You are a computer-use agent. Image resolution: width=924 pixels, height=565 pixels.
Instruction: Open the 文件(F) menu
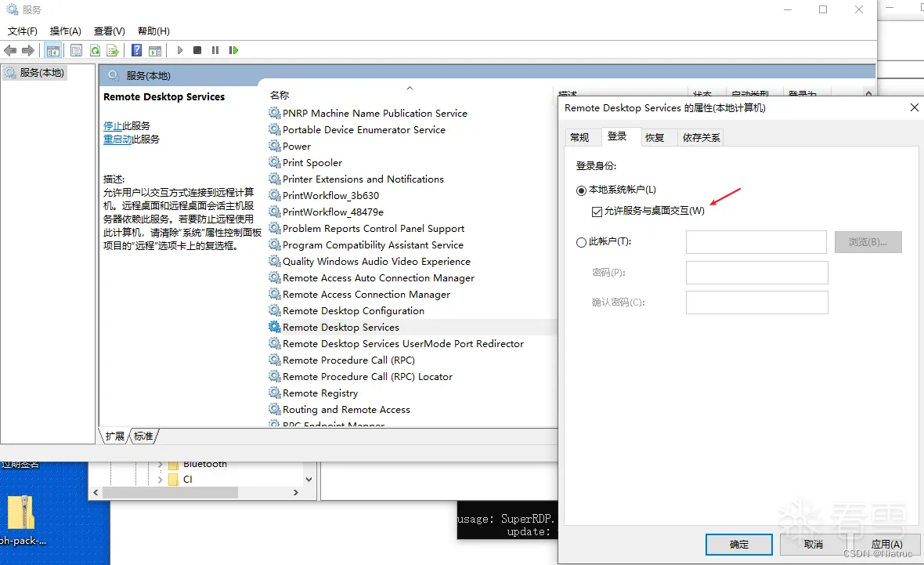tap(23, 31)
